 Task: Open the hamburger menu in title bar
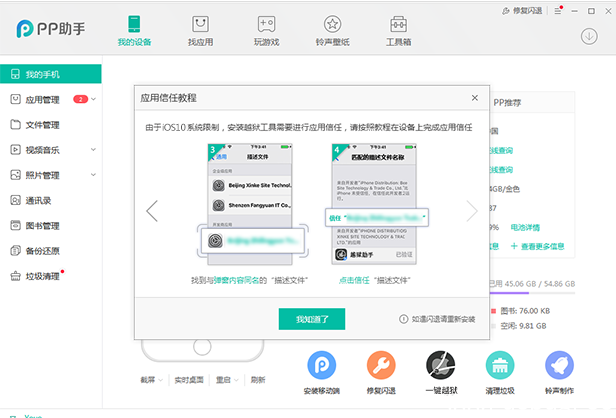(558, 11)
